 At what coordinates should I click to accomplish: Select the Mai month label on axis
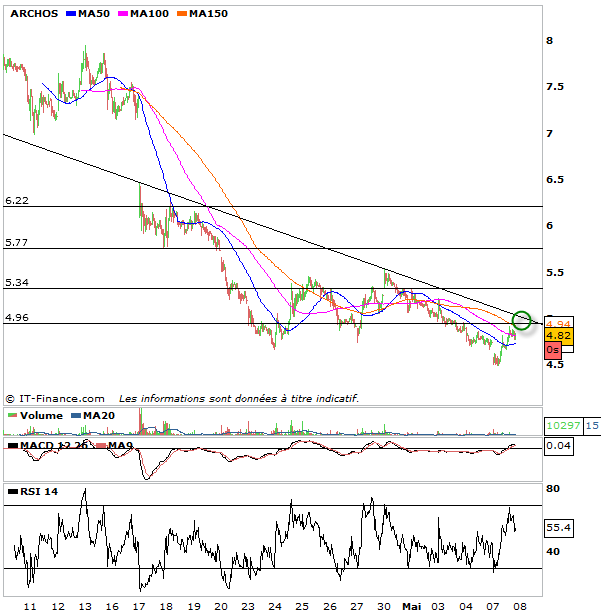(x=411, y=606)
